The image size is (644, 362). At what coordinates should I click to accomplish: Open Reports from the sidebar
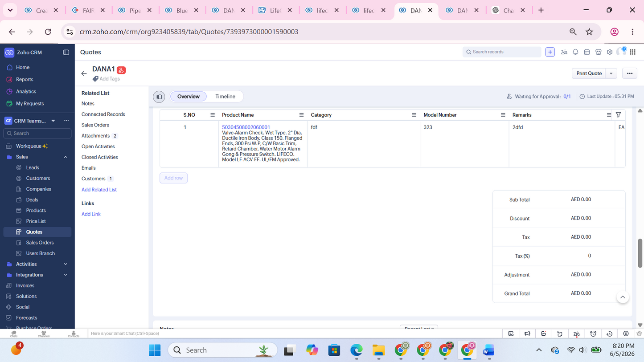pos(25,80)
